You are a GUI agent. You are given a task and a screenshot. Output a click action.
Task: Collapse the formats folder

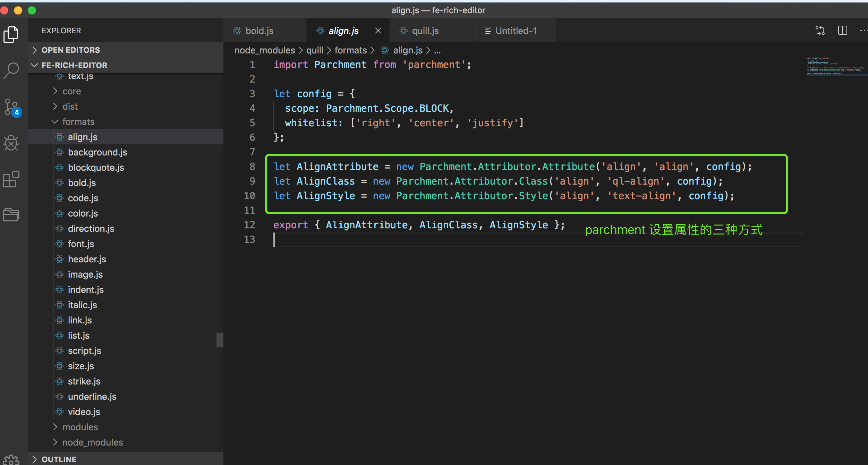[x=78, y=122]
